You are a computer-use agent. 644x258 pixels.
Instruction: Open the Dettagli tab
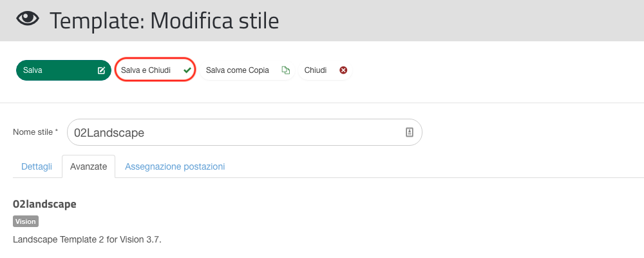(x=37, y=166)
